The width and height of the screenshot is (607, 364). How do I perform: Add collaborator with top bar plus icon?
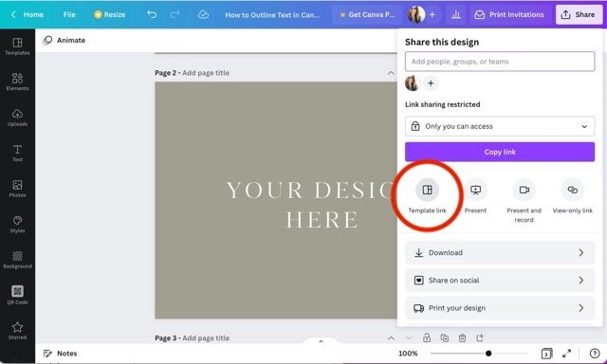(432, 15)
